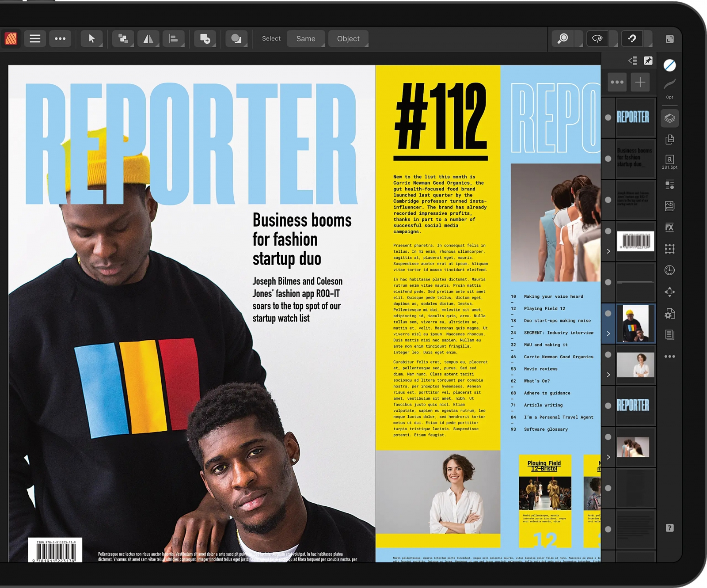
Task: Click the Select Object button
Action: 348,39
